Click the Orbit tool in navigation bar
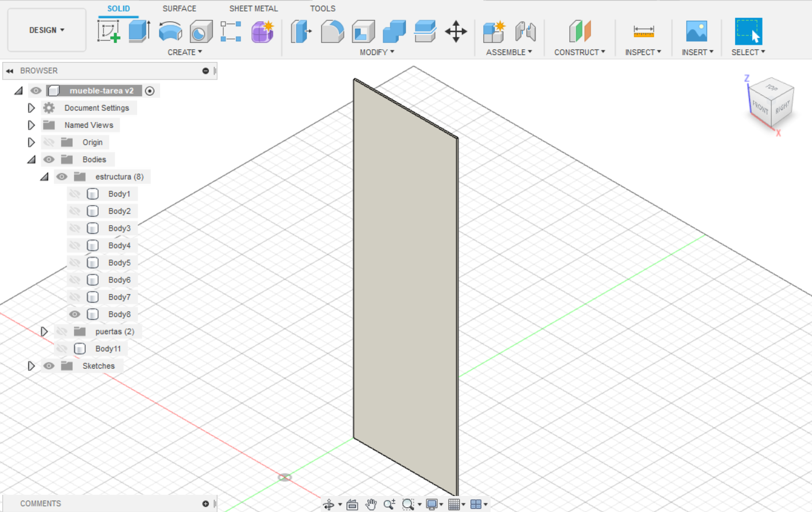The image size is (812, 512). click(x=329, y=505)
